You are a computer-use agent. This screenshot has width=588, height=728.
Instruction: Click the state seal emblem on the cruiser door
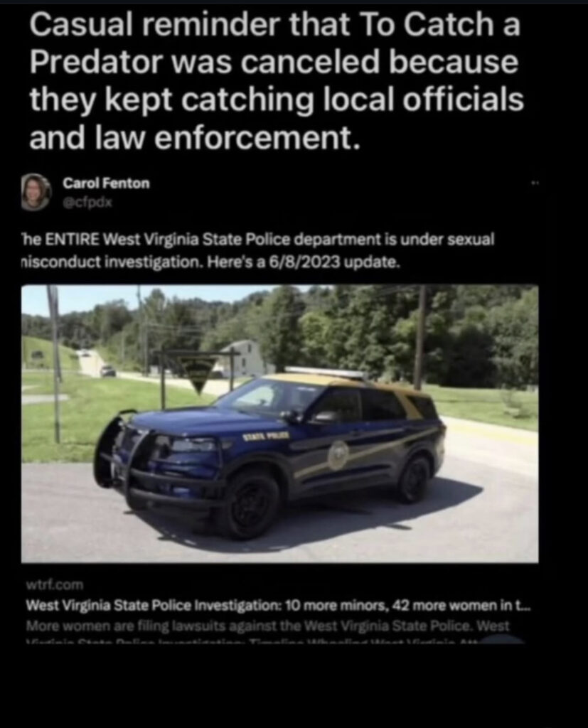[338, 454]
